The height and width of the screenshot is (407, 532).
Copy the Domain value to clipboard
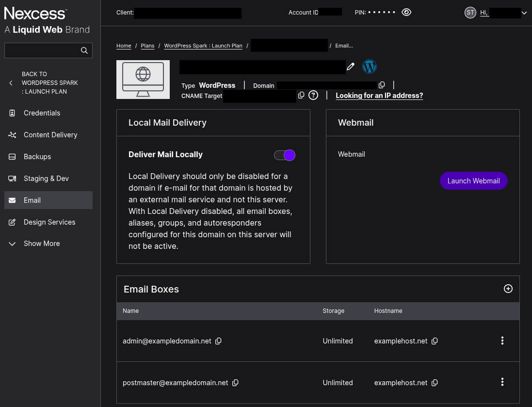pos(382,85)
